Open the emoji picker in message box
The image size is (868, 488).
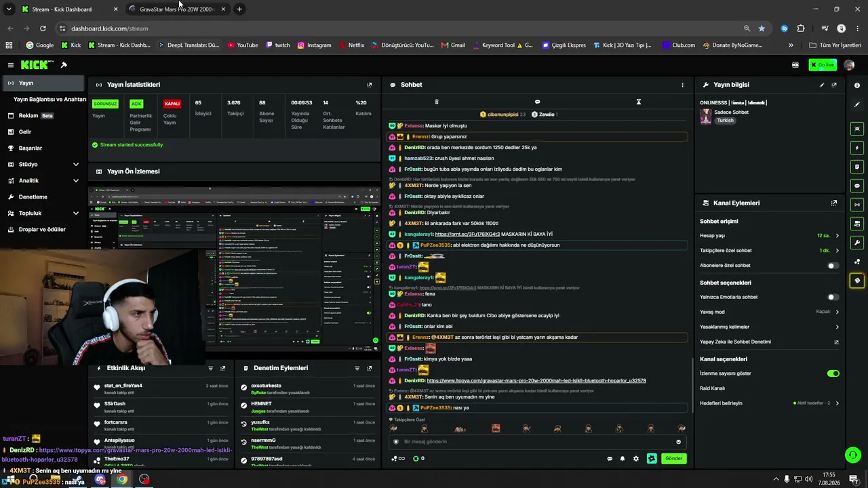click(678, 442)
